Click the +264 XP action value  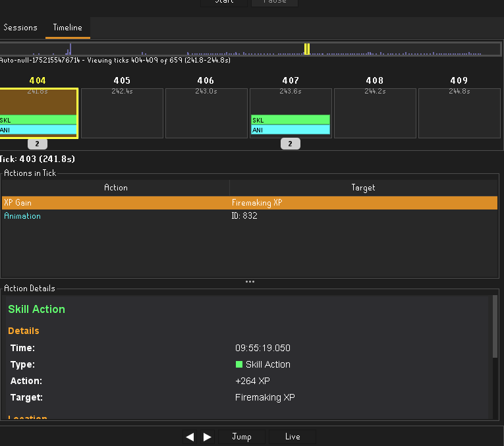coord(252,381)
